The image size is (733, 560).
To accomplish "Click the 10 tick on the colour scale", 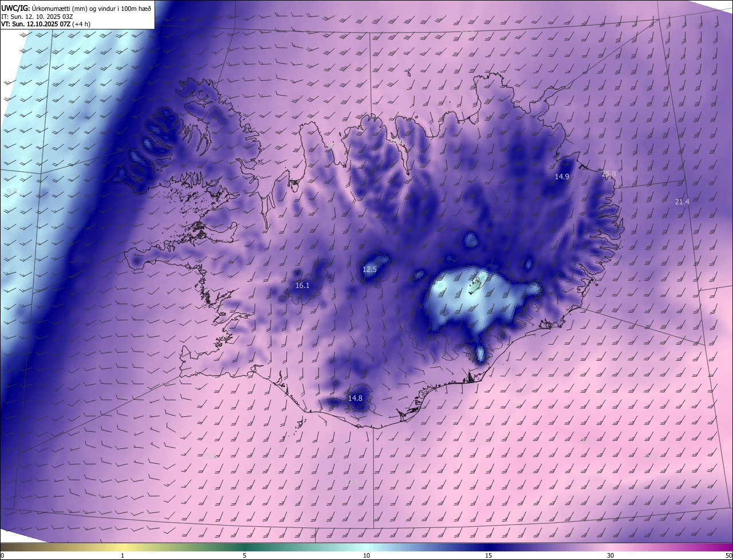I will click(x=366, y=555).
